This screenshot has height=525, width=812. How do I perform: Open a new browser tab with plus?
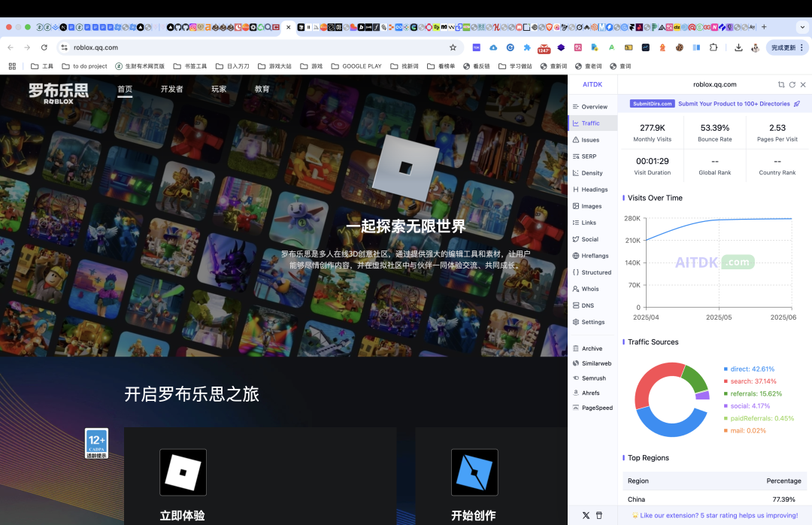(x=764, y=27)
